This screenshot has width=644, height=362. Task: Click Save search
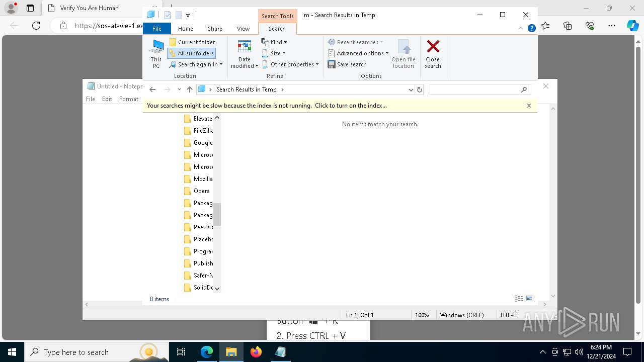pos(347,64)
